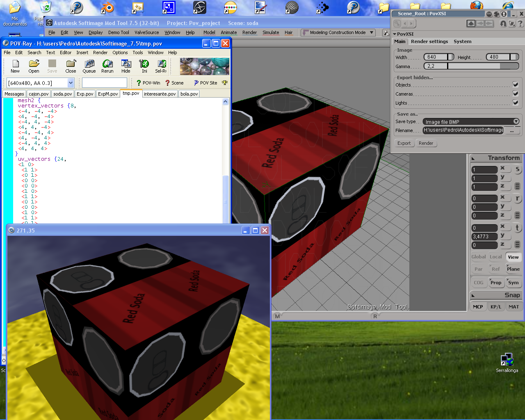Open the Save type Image file BMP dropdown
This screenshot has width=525, height=420.
(471, 121)
